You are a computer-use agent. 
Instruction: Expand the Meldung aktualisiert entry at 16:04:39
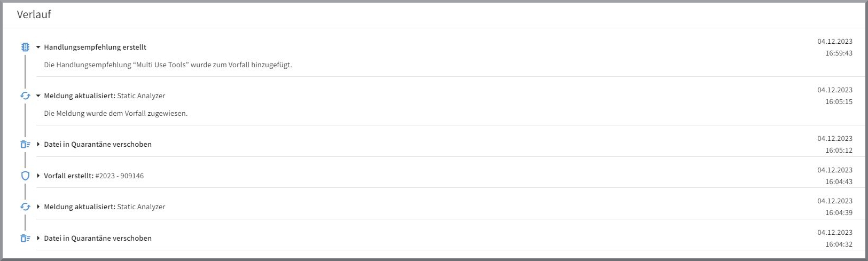(38, 207)
